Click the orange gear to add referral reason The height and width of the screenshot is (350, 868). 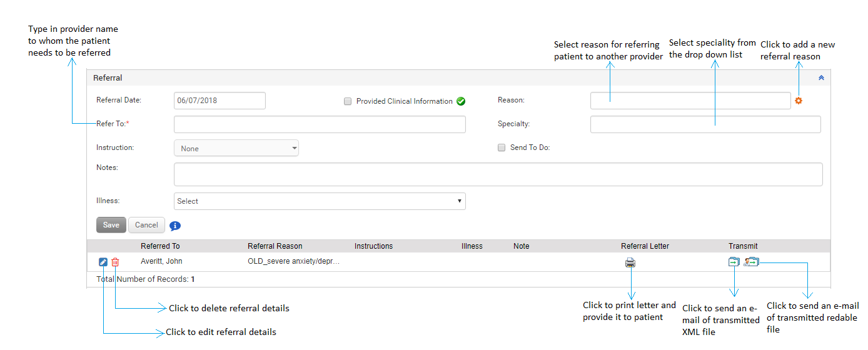[x=799, y=101]
